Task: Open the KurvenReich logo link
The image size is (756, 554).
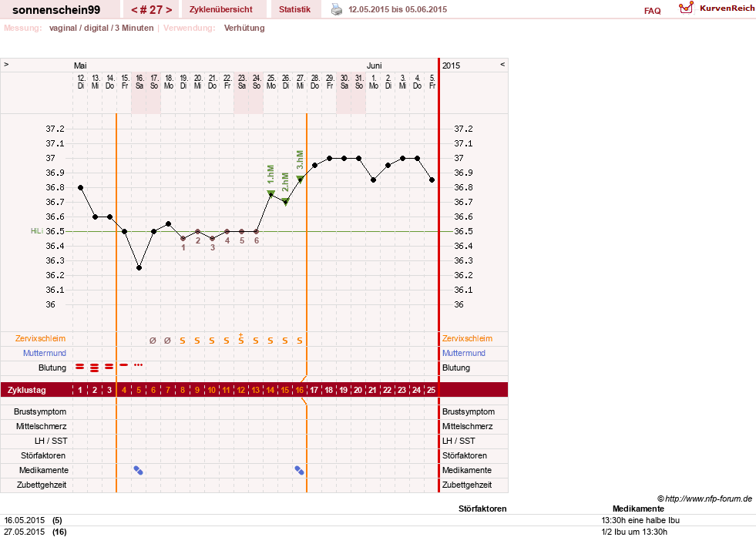Action: tap(716, 8)
